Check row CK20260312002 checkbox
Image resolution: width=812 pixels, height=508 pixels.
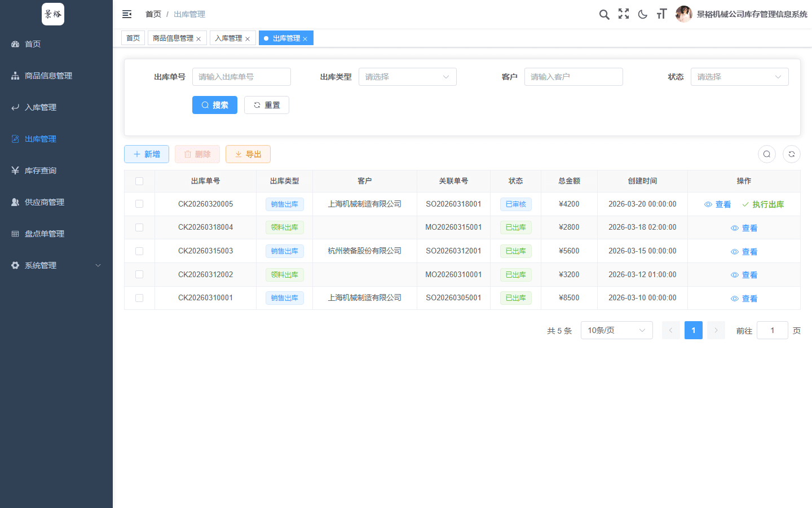pos(139,274)
